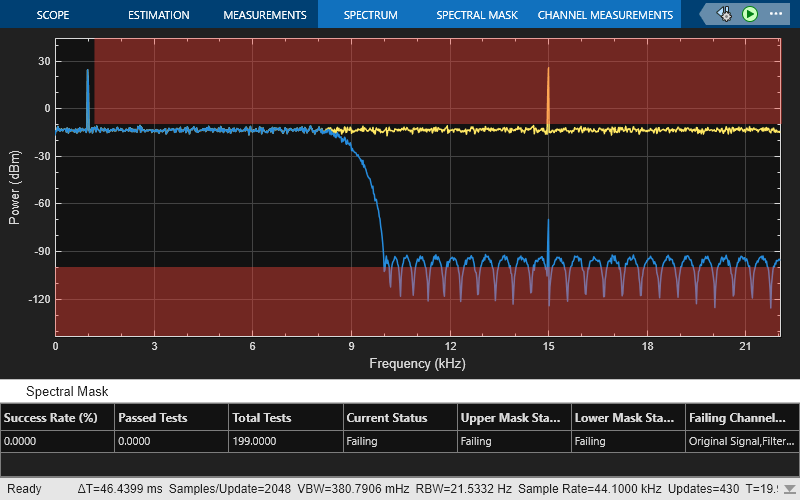This screenshot has width=800, height=500.
Task: Click the blue peak near 1 kHz
Action: [88, 98]
